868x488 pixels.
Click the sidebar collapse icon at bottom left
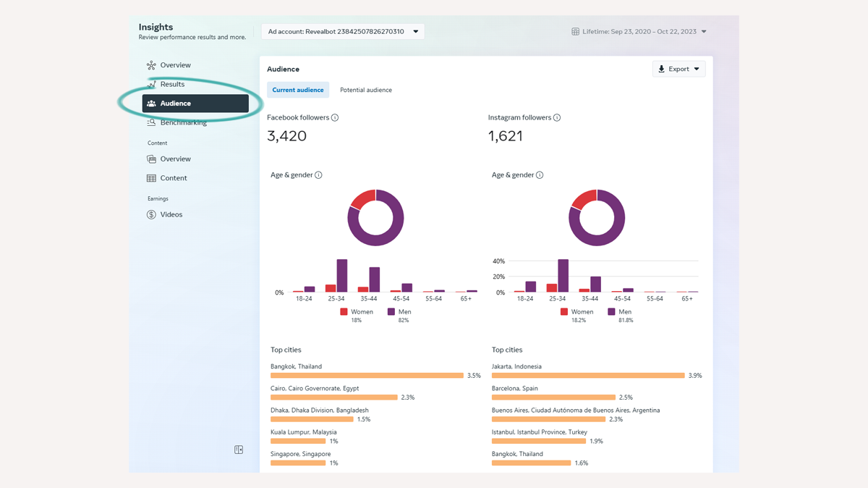click(x=238, y=449)
